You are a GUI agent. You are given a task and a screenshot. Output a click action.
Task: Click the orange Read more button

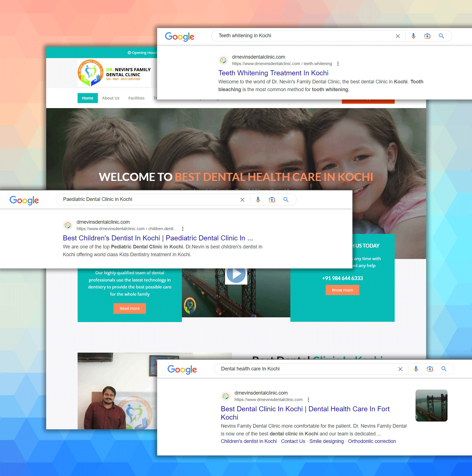click(130, 308)
